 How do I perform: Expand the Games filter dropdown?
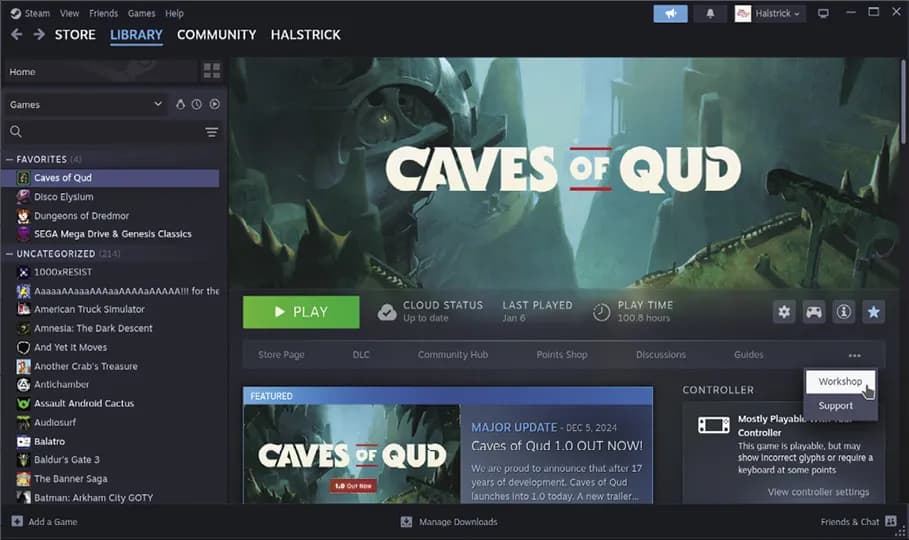[157, 104]
